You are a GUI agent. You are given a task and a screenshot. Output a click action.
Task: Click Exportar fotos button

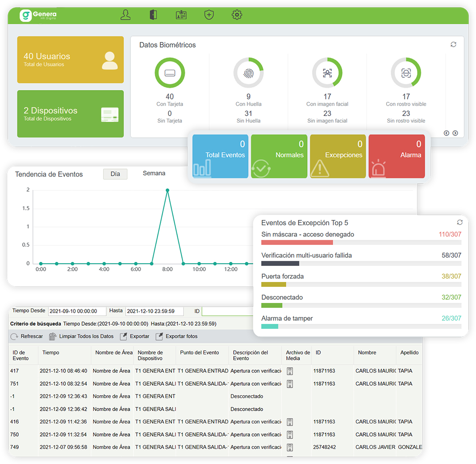pos(177,336)
